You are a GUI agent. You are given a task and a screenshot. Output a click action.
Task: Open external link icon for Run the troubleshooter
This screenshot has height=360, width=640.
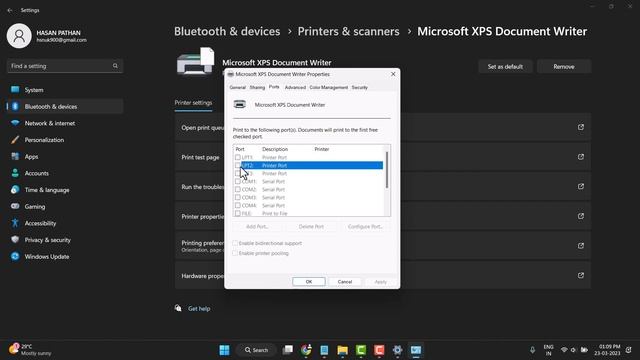[581, 187]
